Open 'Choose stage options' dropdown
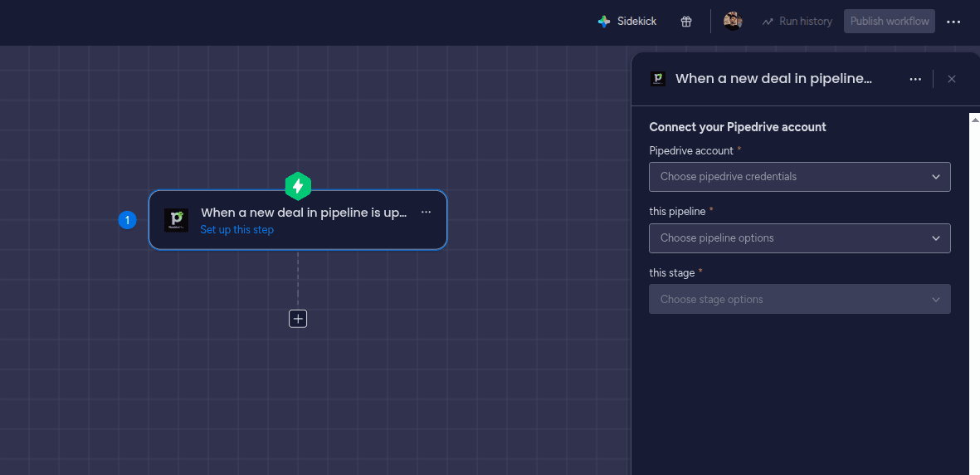This screenshot has width=980, height=475. click(800, 299)
